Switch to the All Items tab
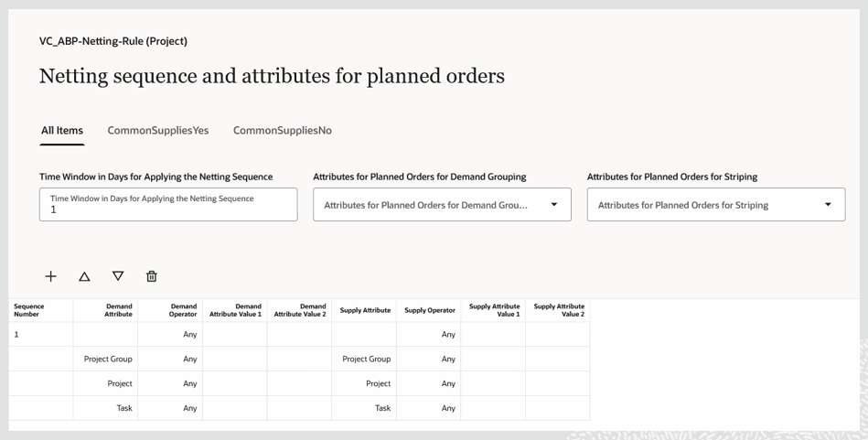This screenshot has height=440, width=868. [62, 131]
